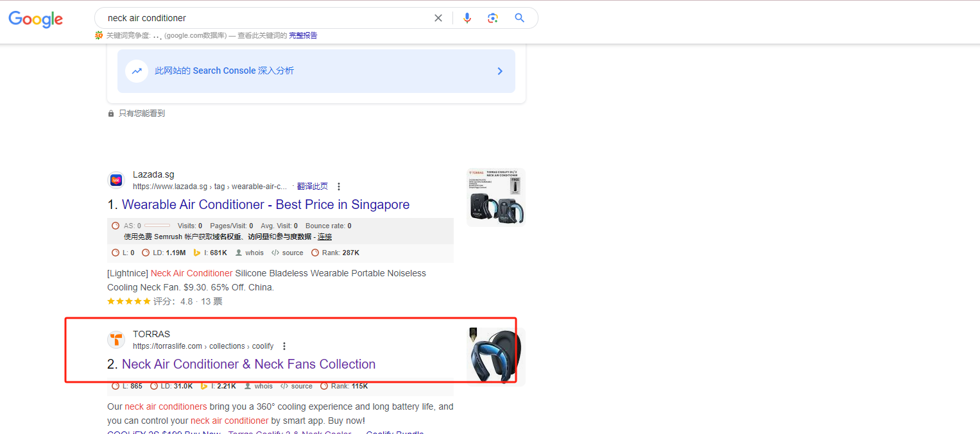Click the lock icon beside 只有您能看到

(x=111, y=113)
